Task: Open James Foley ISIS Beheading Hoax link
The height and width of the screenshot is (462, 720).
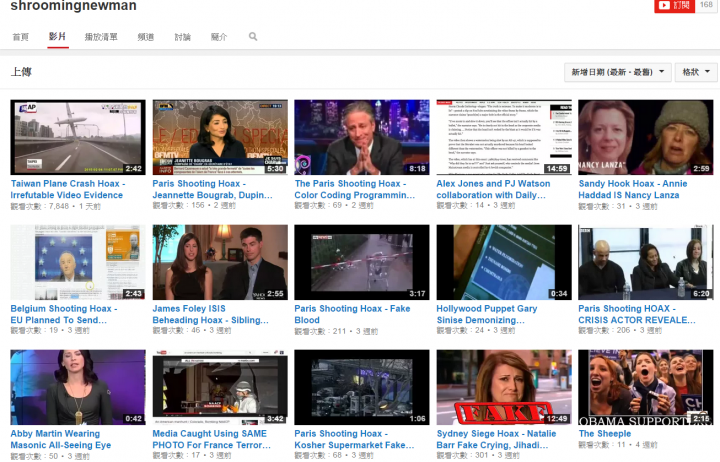Action: 210,314
